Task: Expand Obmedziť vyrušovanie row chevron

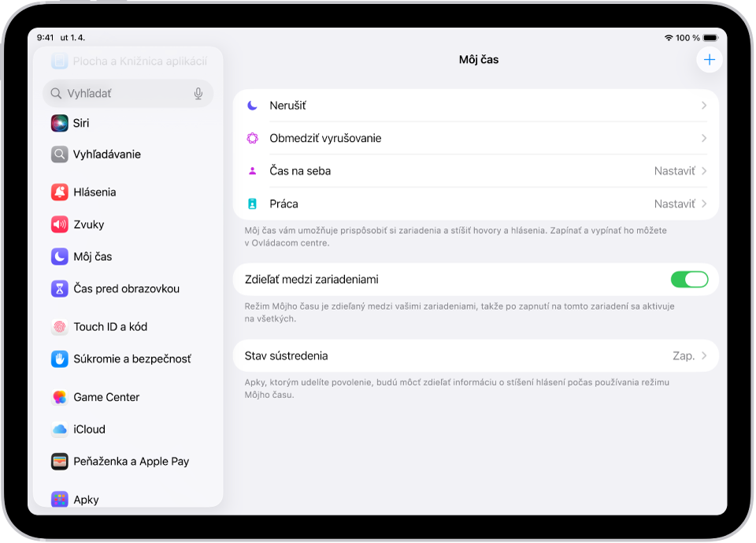Action: pos(704,138)
